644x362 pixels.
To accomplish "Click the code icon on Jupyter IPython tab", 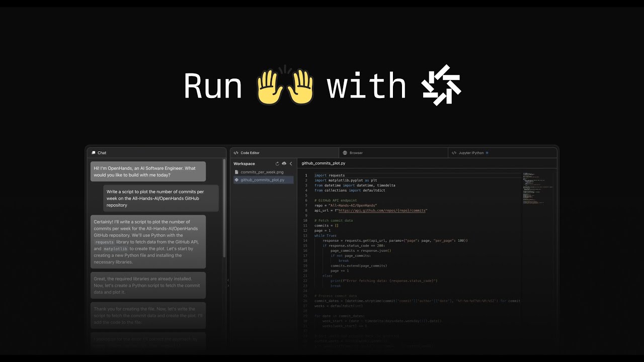I will pos(454,152).
